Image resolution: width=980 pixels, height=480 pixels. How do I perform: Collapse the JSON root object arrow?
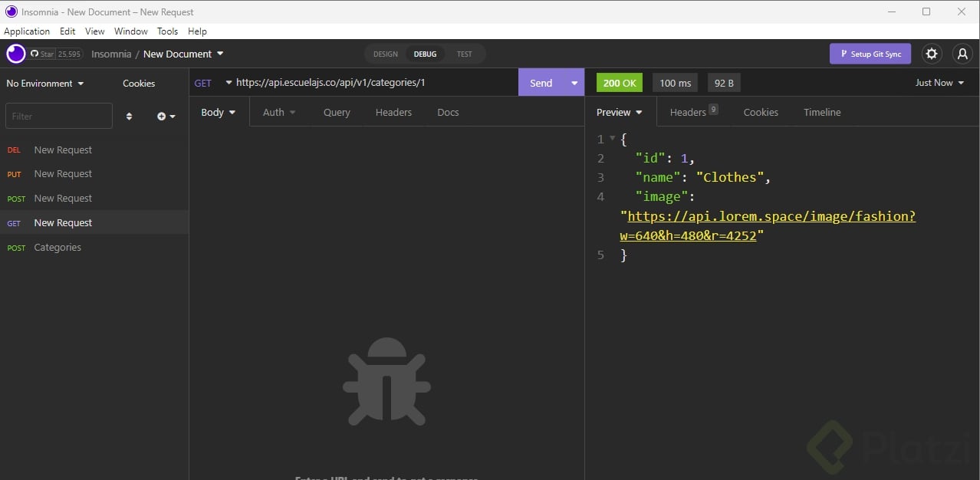coord(612,139)
